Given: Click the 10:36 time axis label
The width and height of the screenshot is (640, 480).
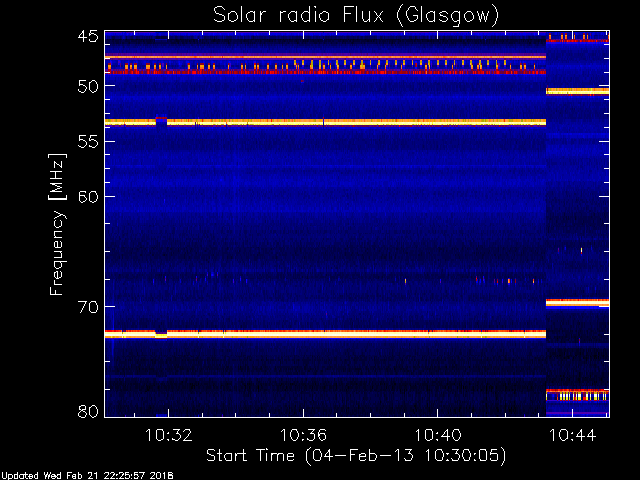Looking at the screenshot, I should 303,435.
